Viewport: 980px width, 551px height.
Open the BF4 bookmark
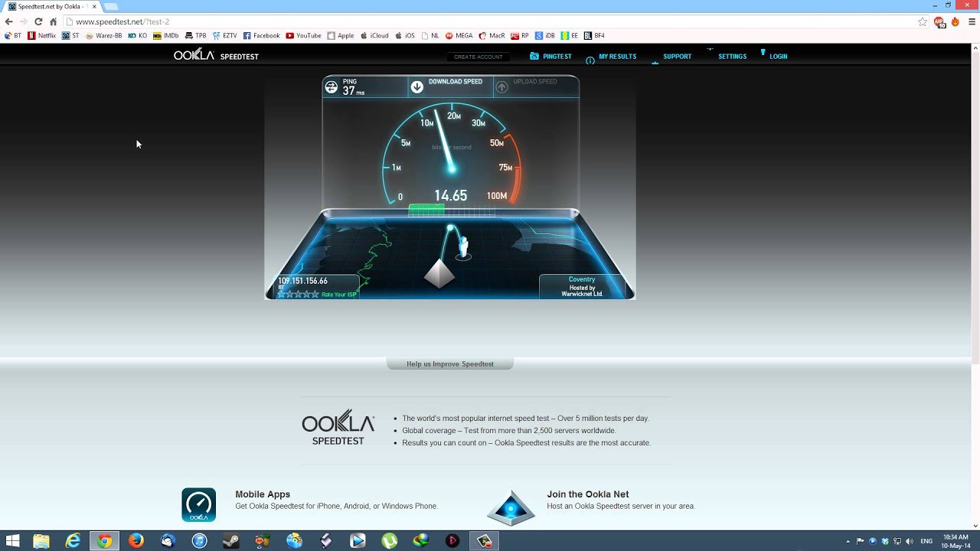tap(594, 35)
